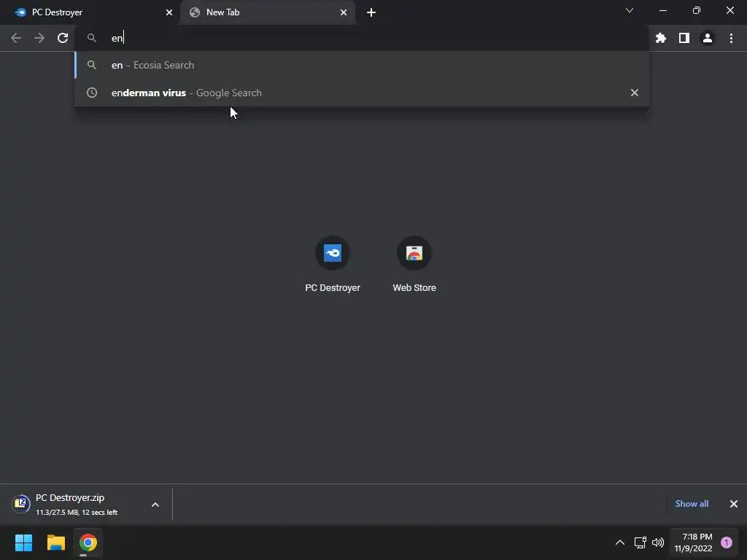Open the notification badge in taskbar
Image resolution: width=747 pixels, height=560 pixels.
pos(727,542)
